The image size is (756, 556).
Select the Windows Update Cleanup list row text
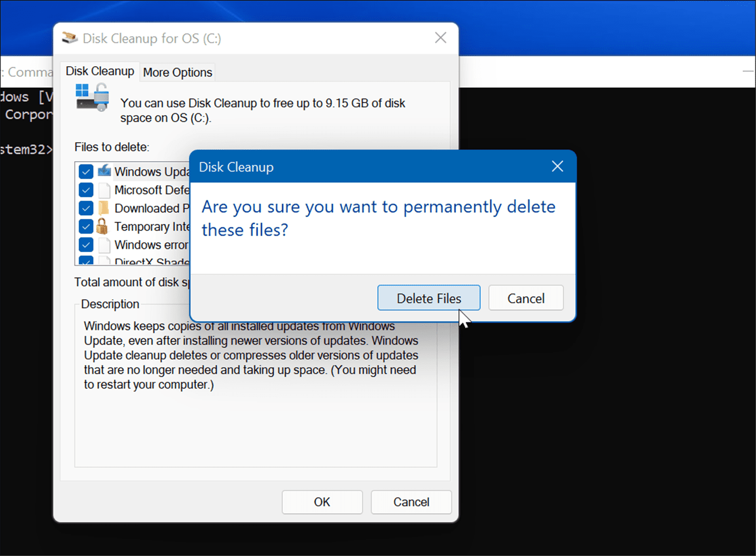[152, 172]
